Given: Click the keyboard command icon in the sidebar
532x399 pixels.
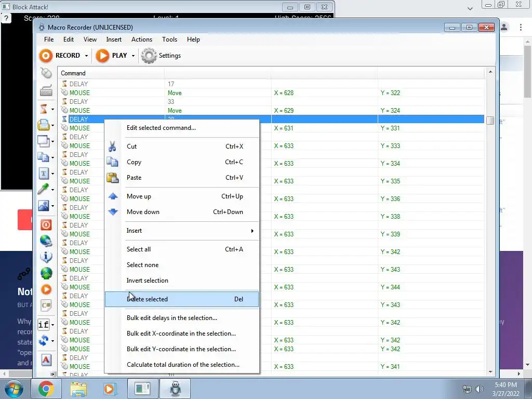Looking at the screenshot, I should 46,90.
